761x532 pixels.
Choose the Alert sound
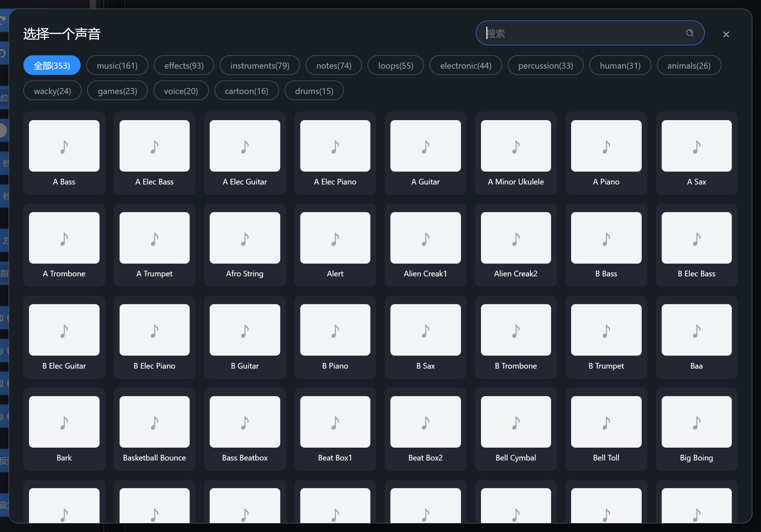pos(335,245)
